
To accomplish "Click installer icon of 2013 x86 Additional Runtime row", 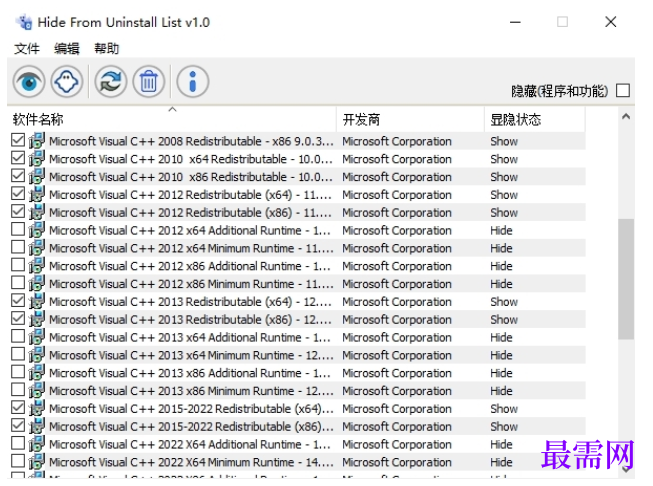I will point(37,373).
